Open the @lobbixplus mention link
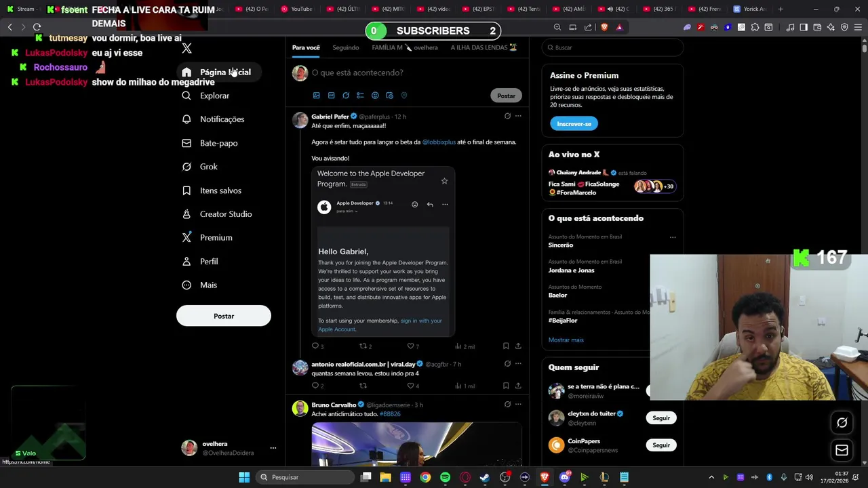The width and height of the screenshot is (868, 488). (439, 142)
